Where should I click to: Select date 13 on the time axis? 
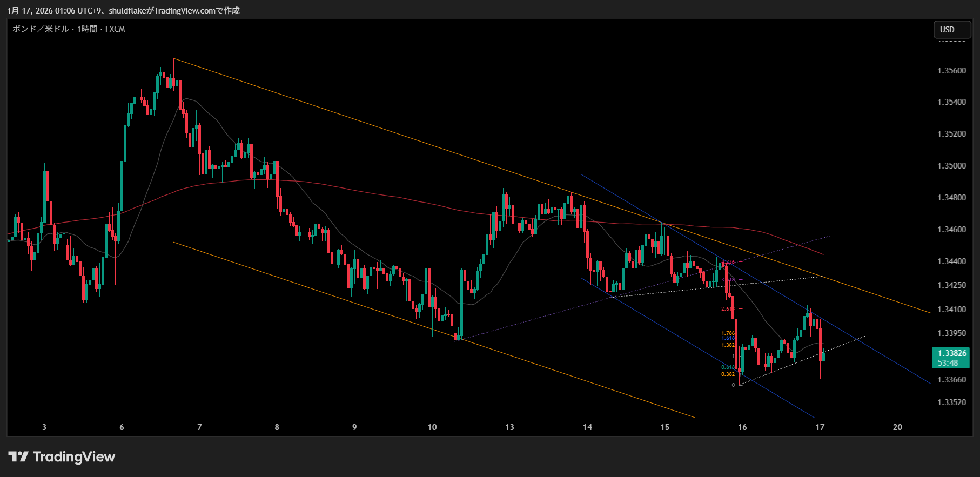pos(509,427)
